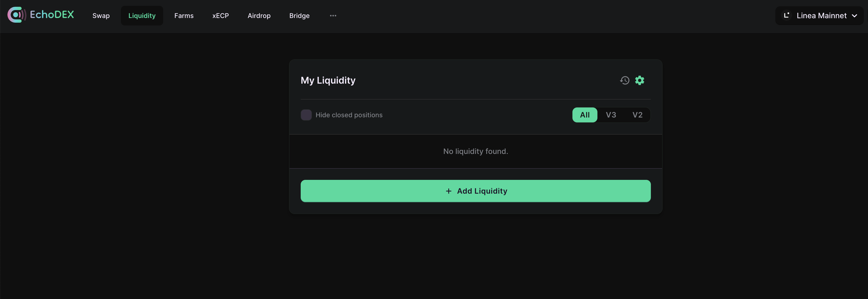Image resolution: width=868 pixels, height=299 pixels.
Task: Click the EchoDEX brand name text
Action: (52, 14)
